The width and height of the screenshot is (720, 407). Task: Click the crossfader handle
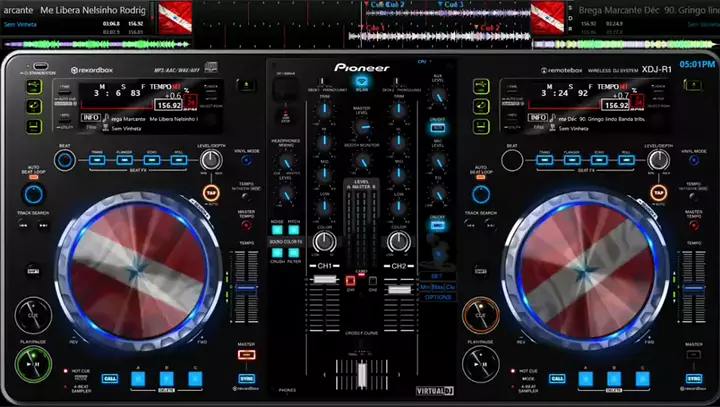click(362, 373)
